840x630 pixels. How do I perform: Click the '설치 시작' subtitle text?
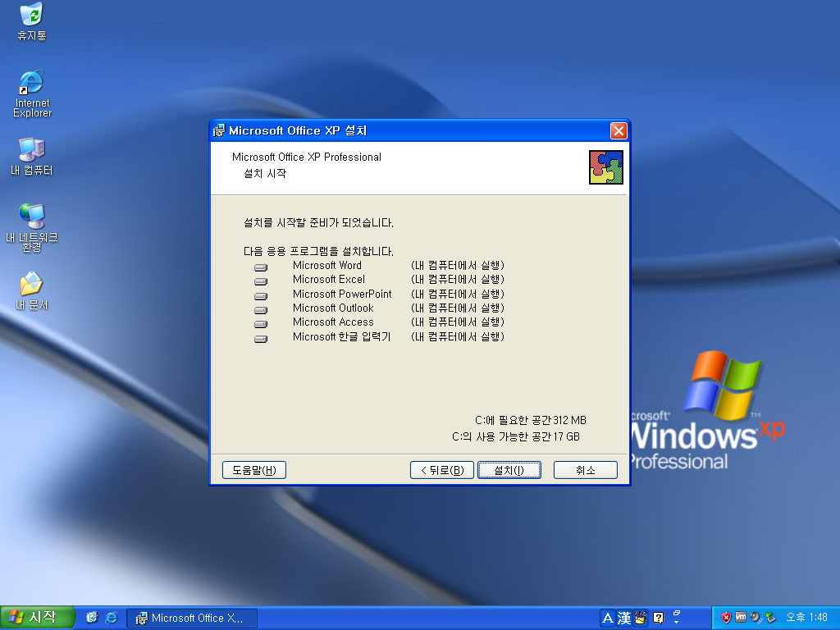(x=265, y=173)
